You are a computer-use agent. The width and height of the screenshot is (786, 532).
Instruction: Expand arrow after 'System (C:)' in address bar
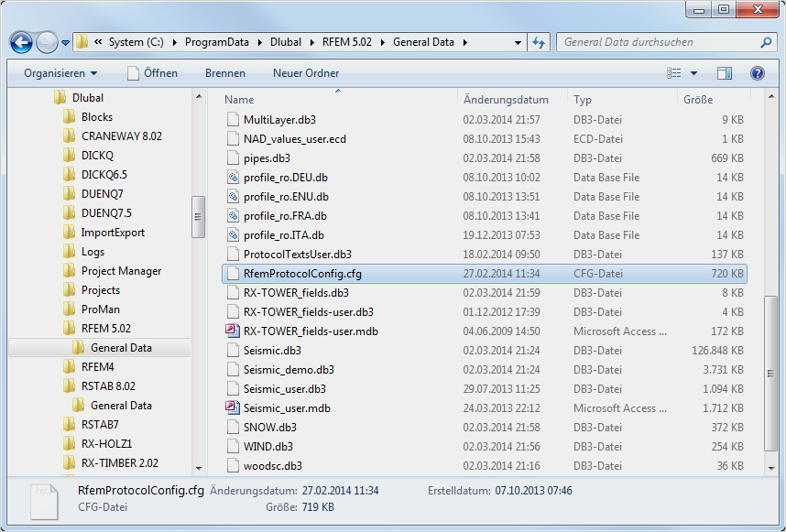tap(174, 43)
